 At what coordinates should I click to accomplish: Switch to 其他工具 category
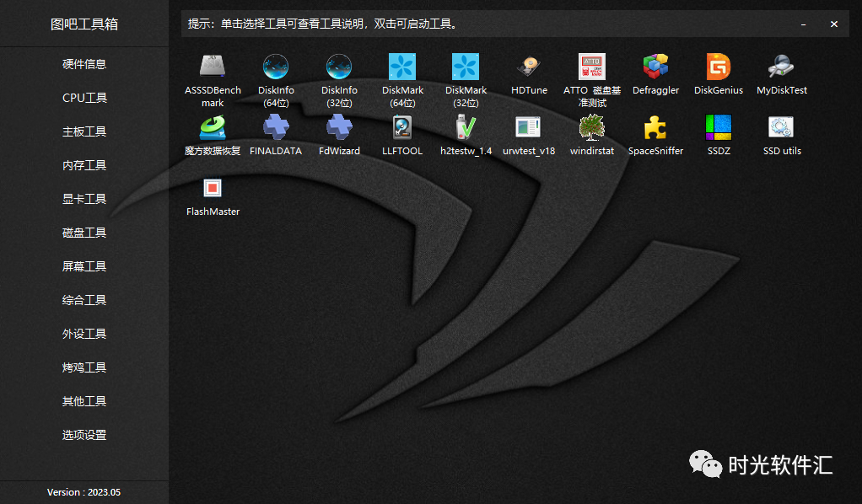pos(84,401)
